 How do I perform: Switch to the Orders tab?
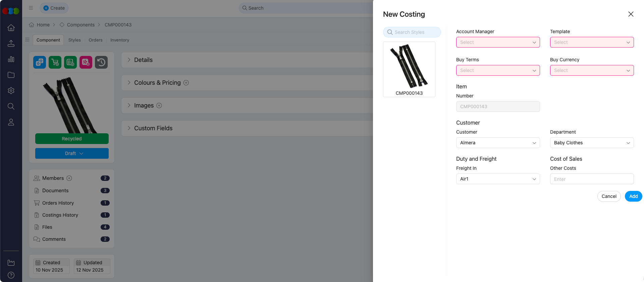96,40
